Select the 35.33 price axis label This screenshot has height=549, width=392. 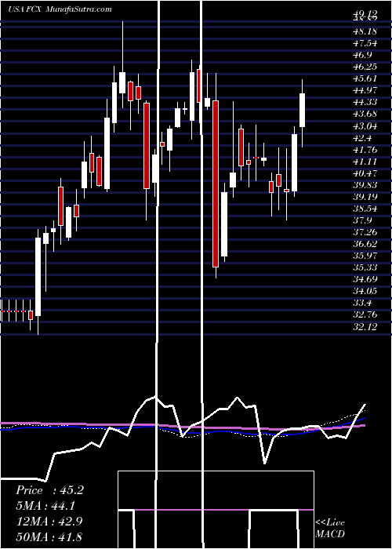[x=365, y=268]
